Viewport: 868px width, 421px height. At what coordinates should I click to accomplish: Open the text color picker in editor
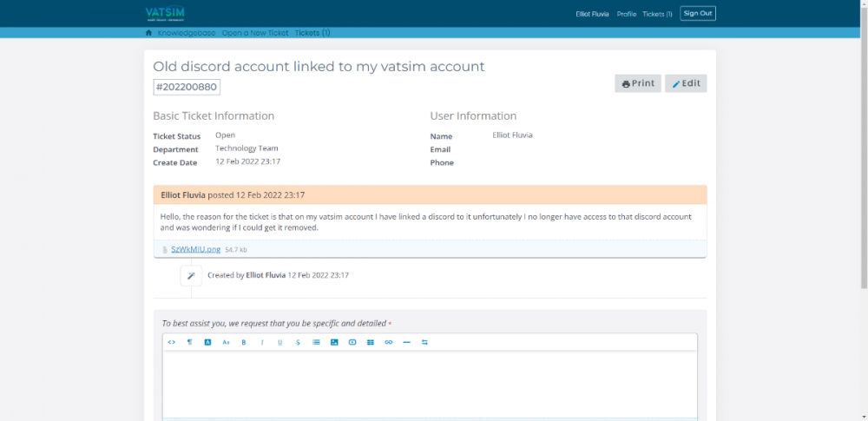click(x=208, y=342)
